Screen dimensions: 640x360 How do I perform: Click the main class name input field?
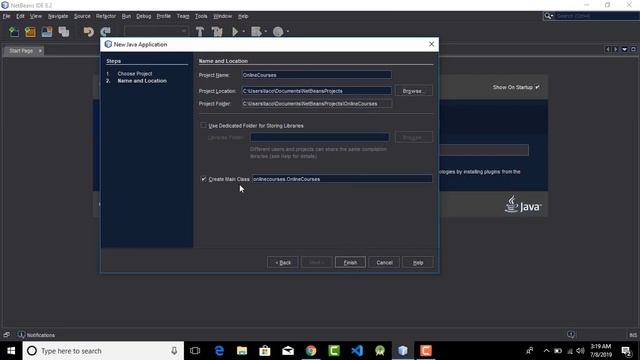342,179
